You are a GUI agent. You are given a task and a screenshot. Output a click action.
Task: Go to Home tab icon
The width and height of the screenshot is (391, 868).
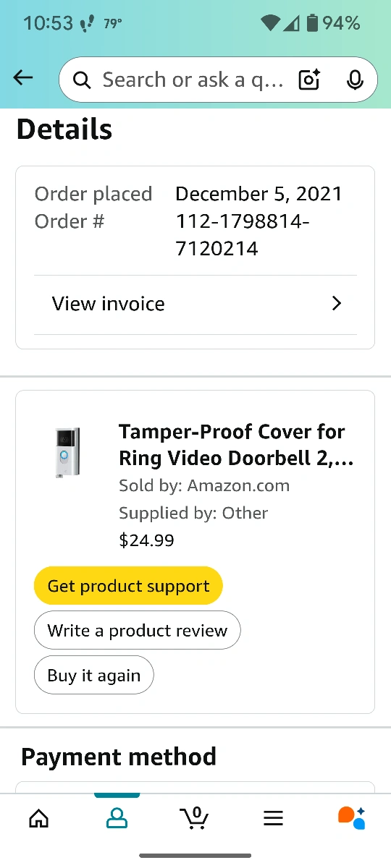pos(38,818)
